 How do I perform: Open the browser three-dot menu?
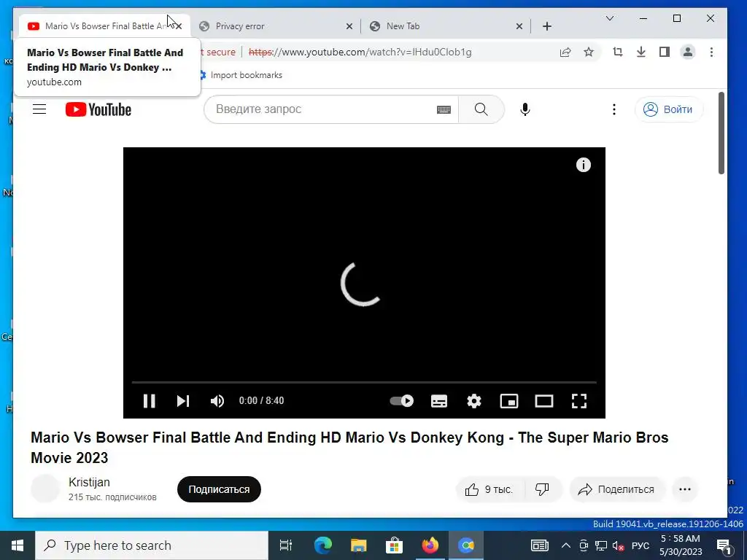[x=711, y=52]
